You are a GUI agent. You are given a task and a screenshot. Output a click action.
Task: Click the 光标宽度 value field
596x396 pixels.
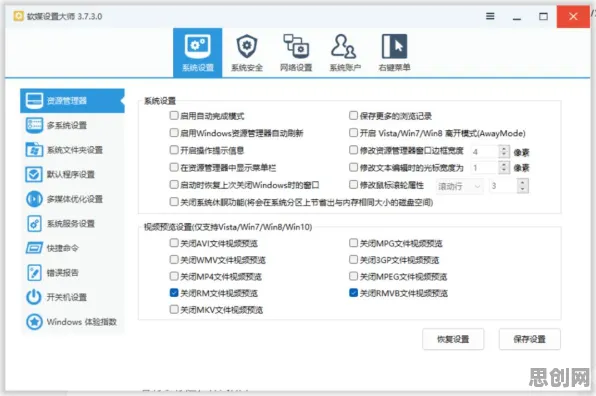485,168
